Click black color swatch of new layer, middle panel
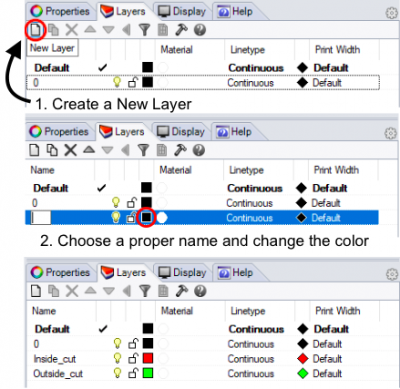 (146, 217)
